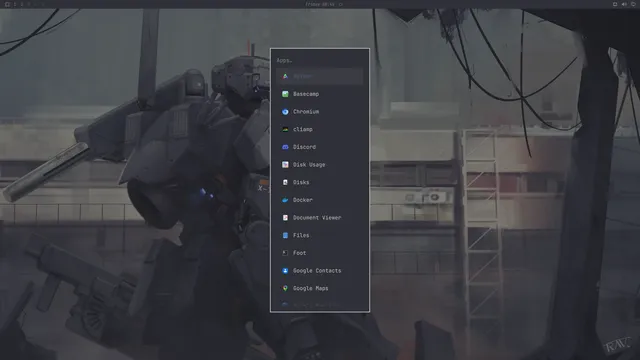Select the "Document Viewer" entry text
Viewport: 640px width, 360px height.
(x=317, y=218)
